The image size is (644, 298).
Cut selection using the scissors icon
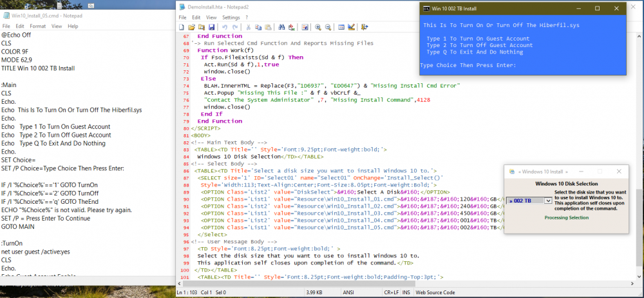[x=248, y=27]
